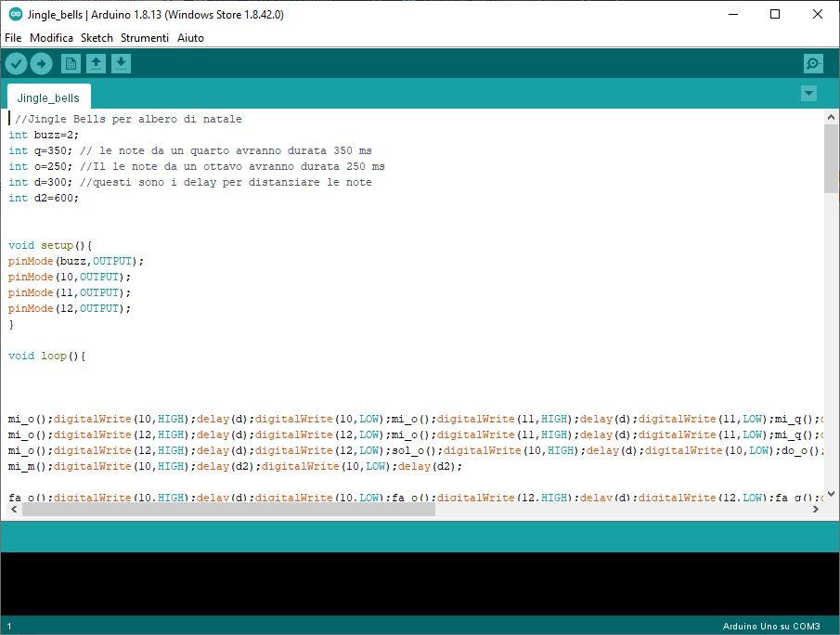Click the 'pinMode(11,OUTPUT);' line
Screen dimensions: 840x635
click(70, 292)
